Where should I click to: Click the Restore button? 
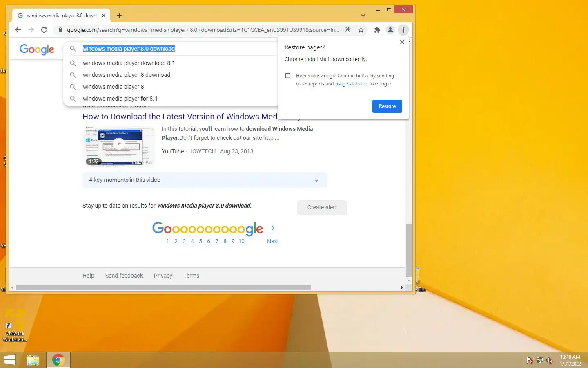click(387, 106)
